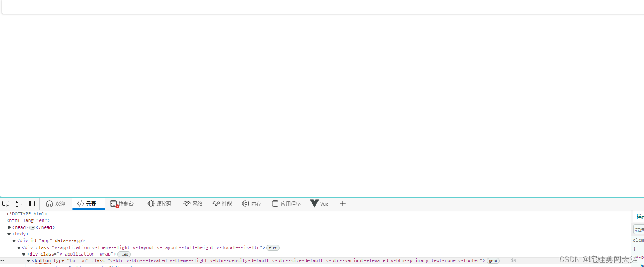
Task: Click the flex badge on v-application__wrap div
Action: pos(124,254)
